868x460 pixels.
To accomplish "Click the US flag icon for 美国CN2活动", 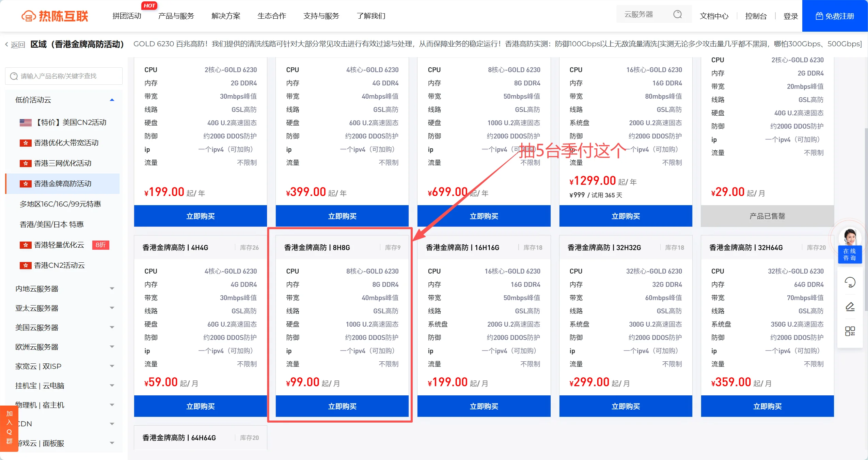I will [26, 122].
